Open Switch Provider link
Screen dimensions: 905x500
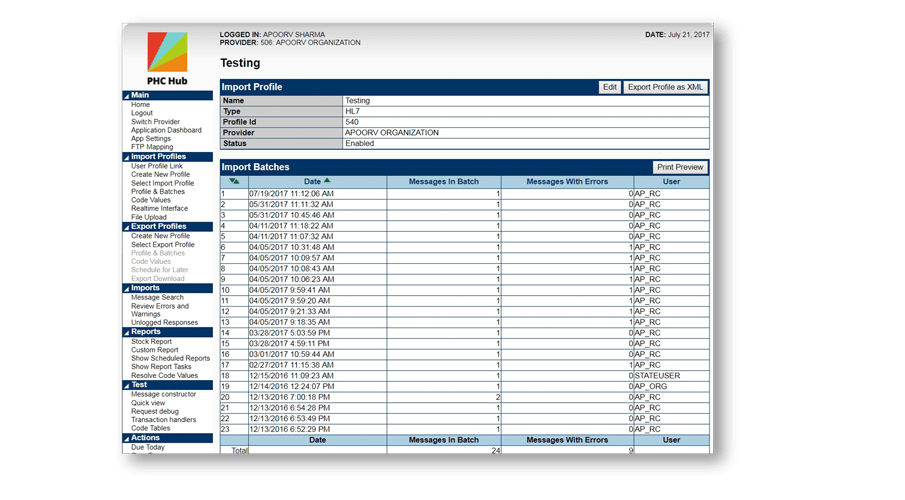(x=155, y=122)
